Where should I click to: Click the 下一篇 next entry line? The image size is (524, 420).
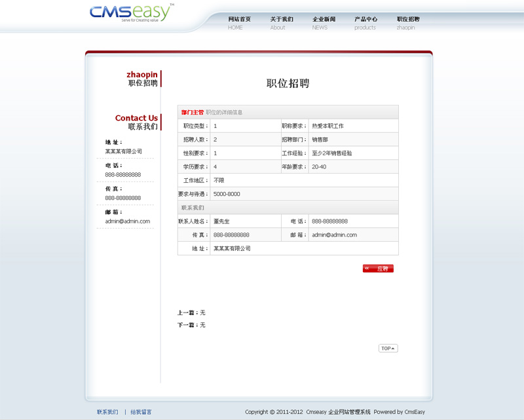coord(191,325)
